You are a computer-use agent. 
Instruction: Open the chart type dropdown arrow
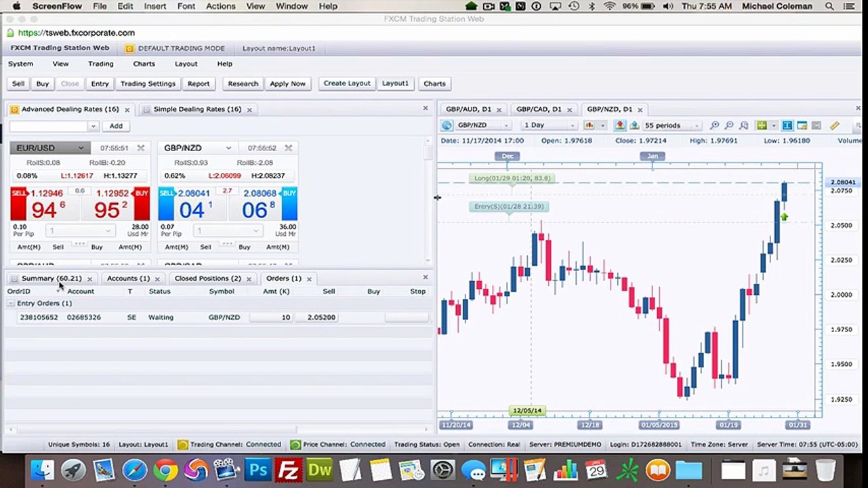tap(602, 125)
